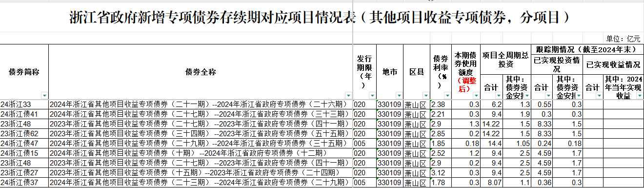Open the 债券全称 column filter arrow
This screenshot has width=644, height=188.
click(348, 96)
